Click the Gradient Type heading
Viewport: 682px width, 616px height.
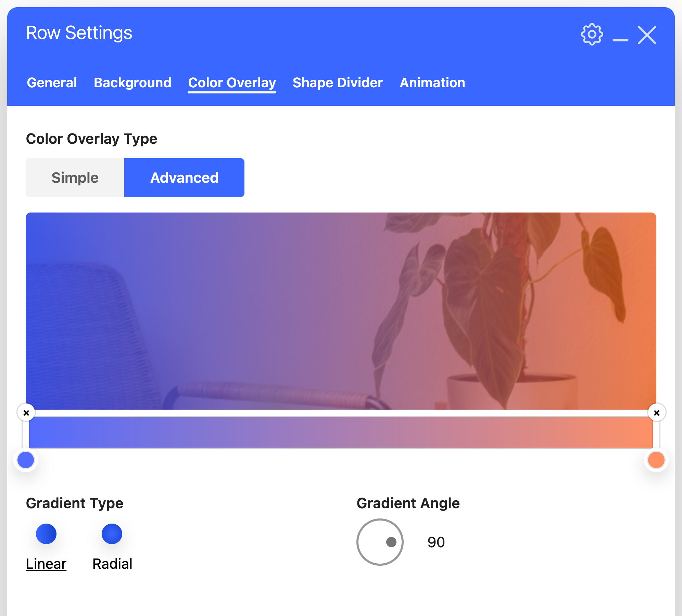pos(75,503)
